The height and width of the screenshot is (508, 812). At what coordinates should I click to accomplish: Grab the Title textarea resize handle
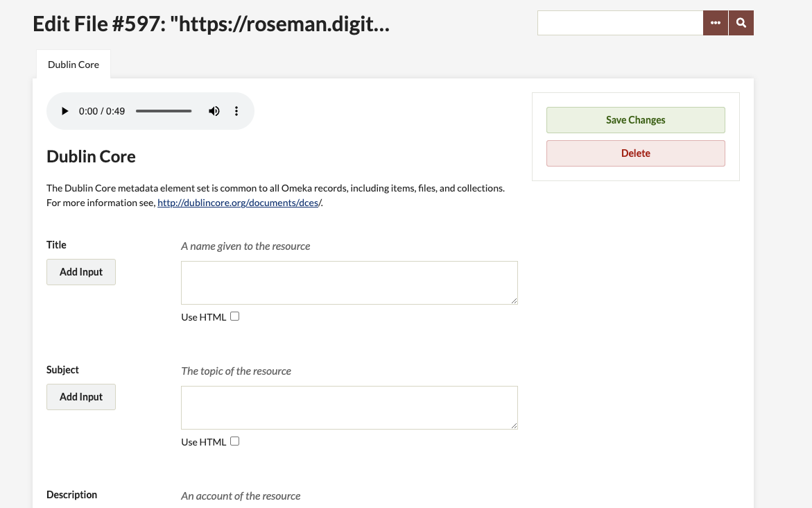coord(514,300)
